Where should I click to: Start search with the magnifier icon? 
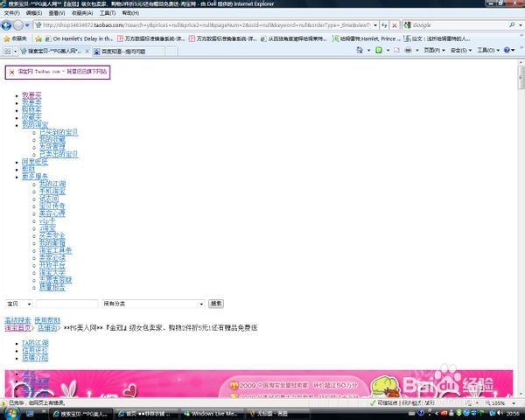(x=512, y=24)
